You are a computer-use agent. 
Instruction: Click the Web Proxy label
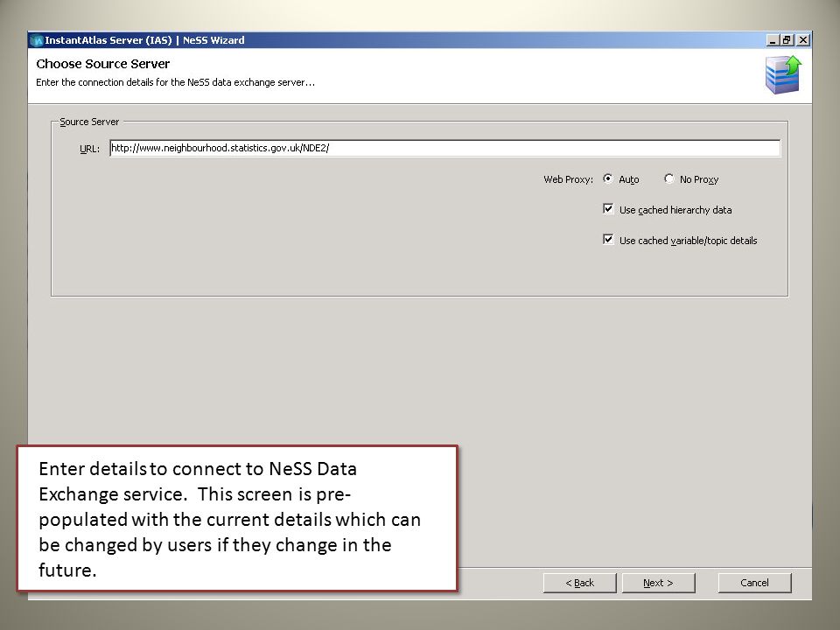[x=569, y=179]
